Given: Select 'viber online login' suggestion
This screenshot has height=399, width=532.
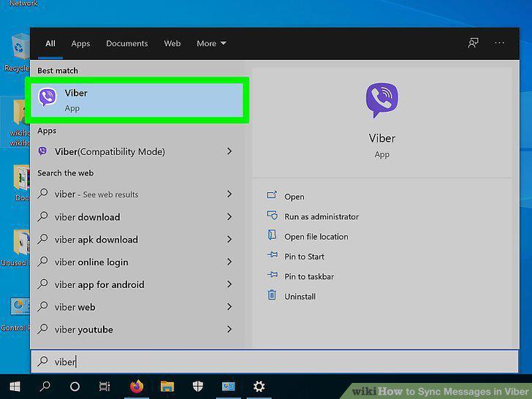Looking at the screenshot, I should pyautogui.click(x=137, y=262).
